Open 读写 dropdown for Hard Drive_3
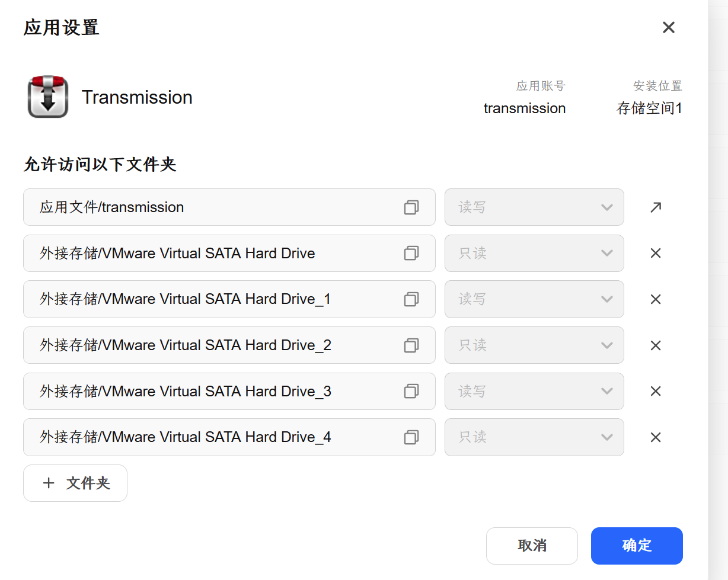The width and height of the screenshot is (728, 580). 534,391
